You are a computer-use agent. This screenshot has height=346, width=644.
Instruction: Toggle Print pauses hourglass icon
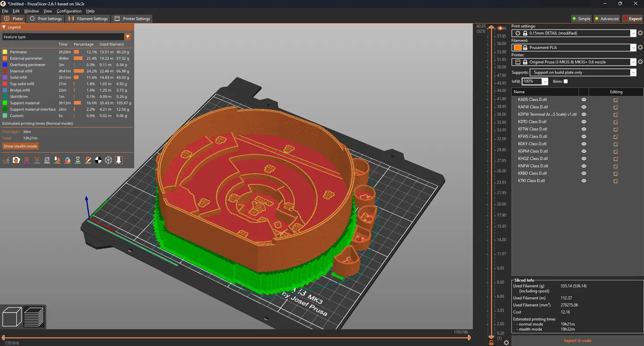tap(78, 160)
